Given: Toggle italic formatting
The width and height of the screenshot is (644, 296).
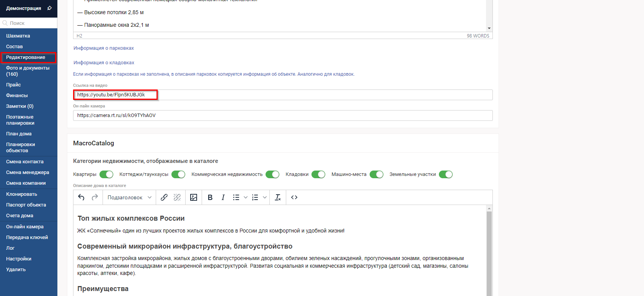Looking at the screenshot, I should coord(223,197).
